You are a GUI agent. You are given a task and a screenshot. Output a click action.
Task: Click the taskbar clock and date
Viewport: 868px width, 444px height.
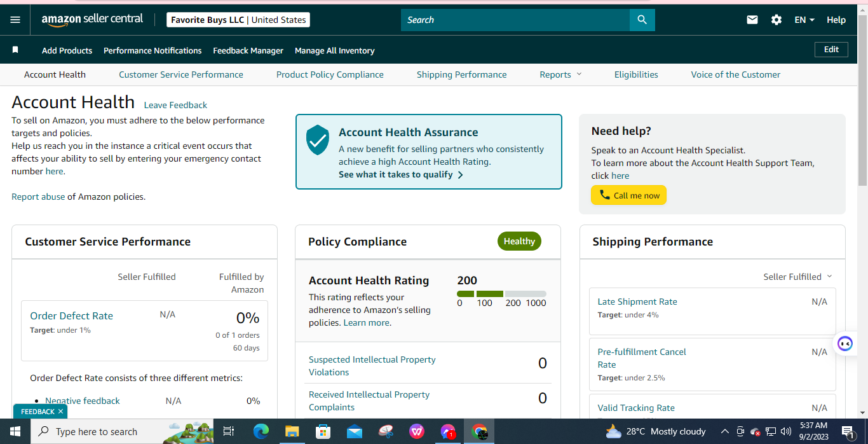pos(813,431)
